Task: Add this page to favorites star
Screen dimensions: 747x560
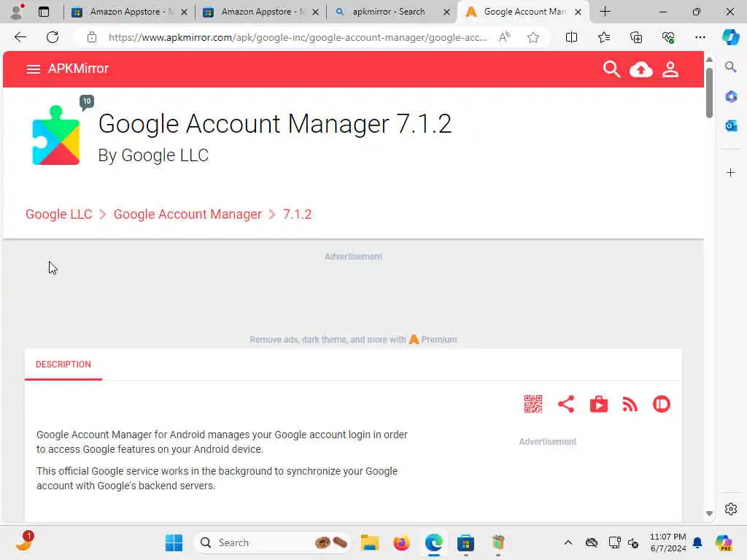Action: [533, 37]
